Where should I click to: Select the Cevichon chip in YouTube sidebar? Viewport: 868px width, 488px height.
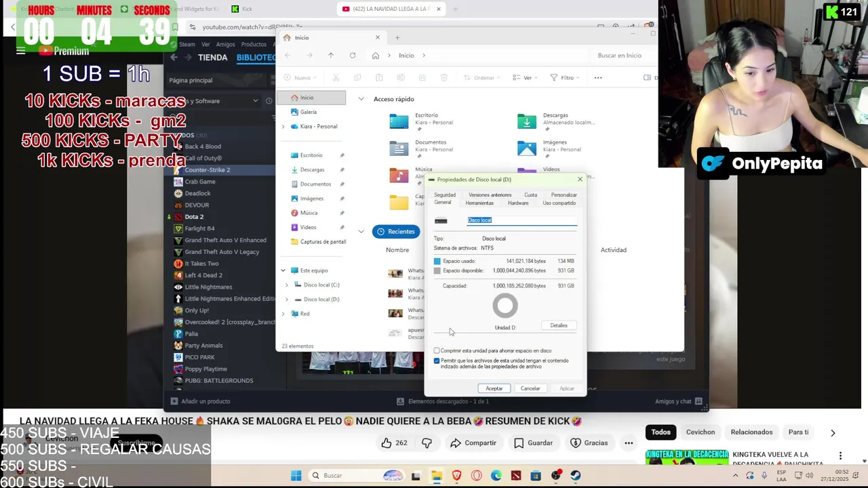click(x=701, y=432)
